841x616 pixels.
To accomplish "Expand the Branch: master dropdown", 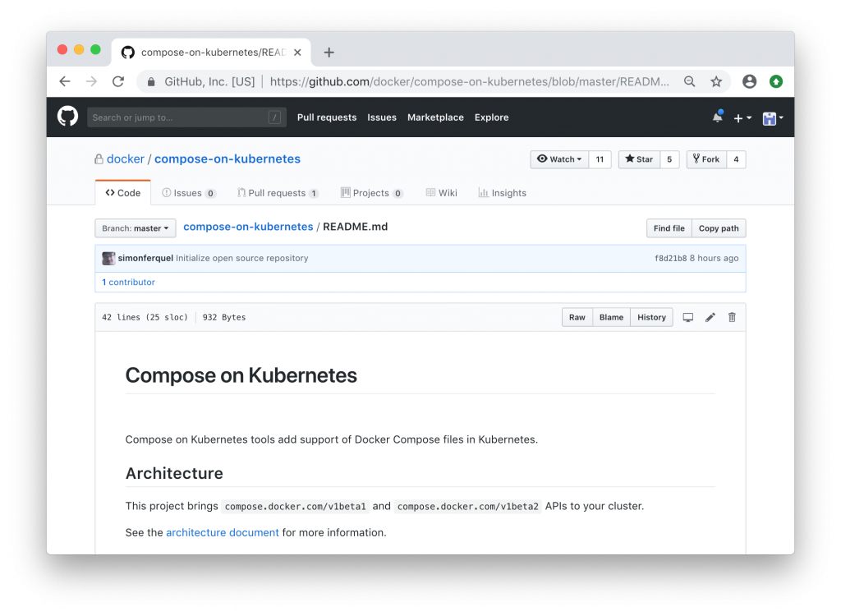I will click(136, 228).
